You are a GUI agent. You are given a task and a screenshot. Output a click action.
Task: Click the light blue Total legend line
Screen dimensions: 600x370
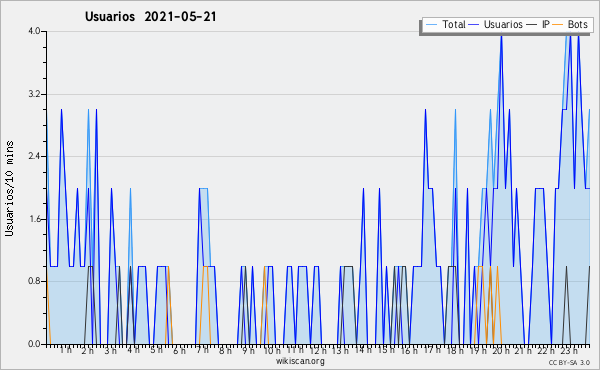431,25
